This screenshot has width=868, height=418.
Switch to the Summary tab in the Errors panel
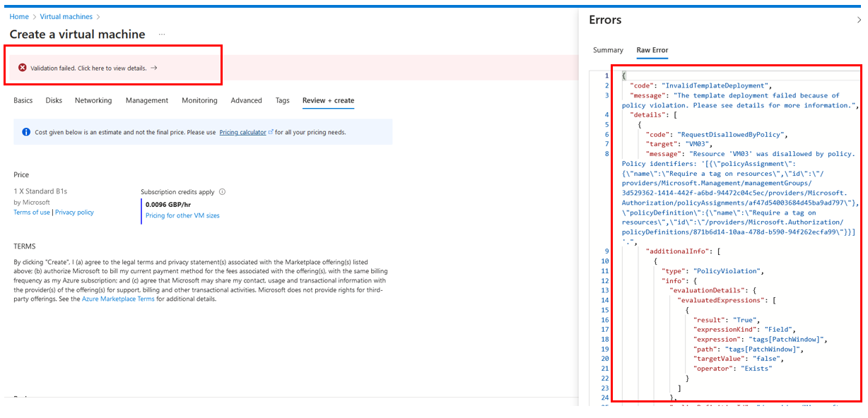pos(608,50)
